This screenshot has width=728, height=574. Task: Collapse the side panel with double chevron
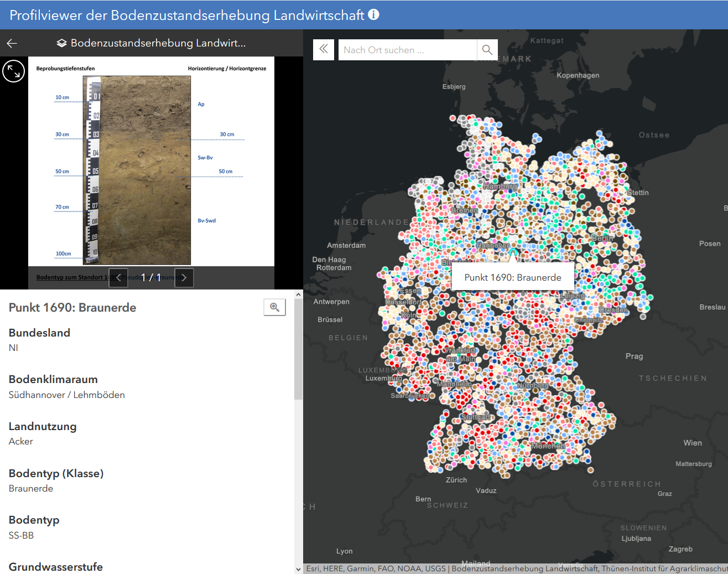(324, 50)
